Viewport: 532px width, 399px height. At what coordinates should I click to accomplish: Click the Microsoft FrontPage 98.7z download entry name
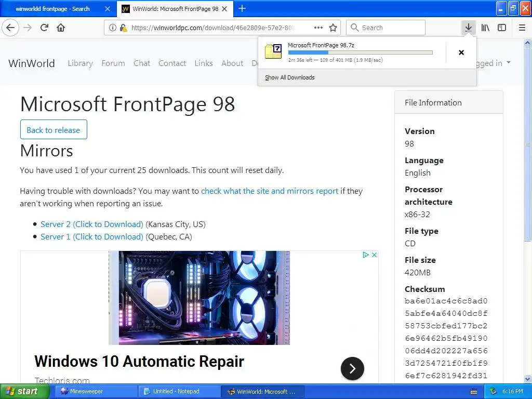pos(321,45)
